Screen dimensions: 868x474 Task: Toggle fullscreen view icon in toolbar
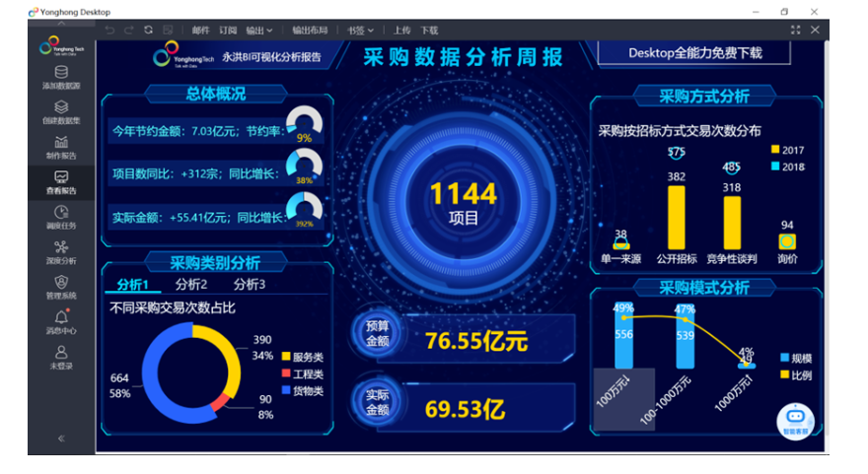tap(795, 30)
